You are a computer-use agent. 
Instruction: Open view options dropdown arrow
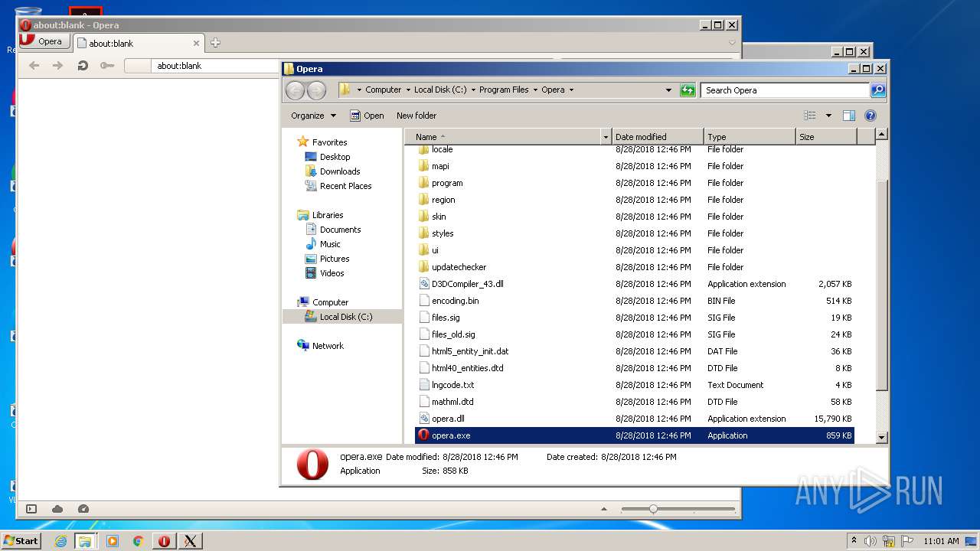coord(828,116)
